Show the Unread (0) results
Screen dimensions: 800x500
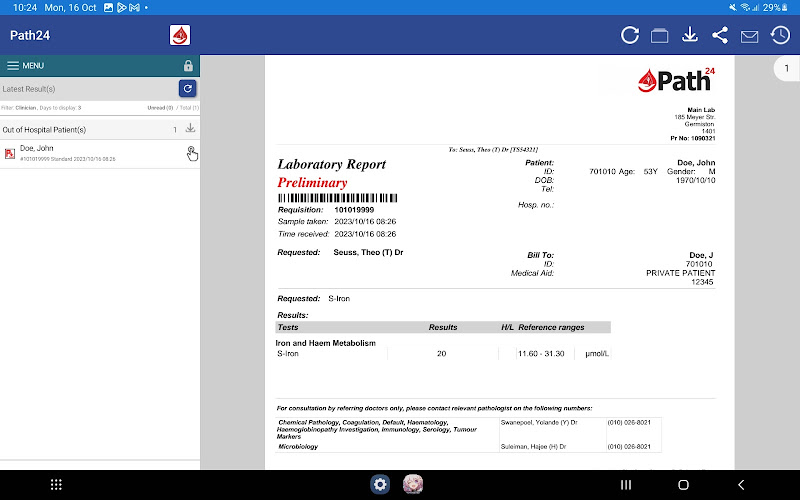160,107
